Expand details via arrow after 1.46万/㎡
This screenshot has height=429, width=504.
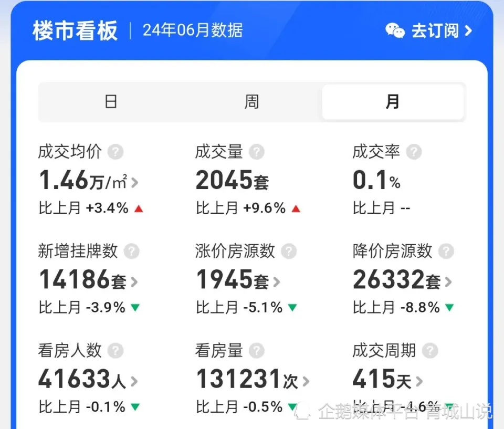coord(134,182)
